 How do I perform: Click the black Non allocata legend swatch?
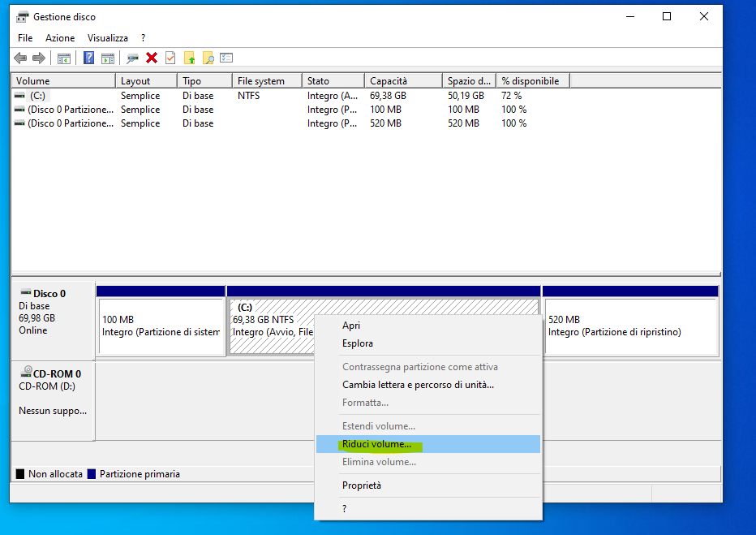[x=20, y=474]
